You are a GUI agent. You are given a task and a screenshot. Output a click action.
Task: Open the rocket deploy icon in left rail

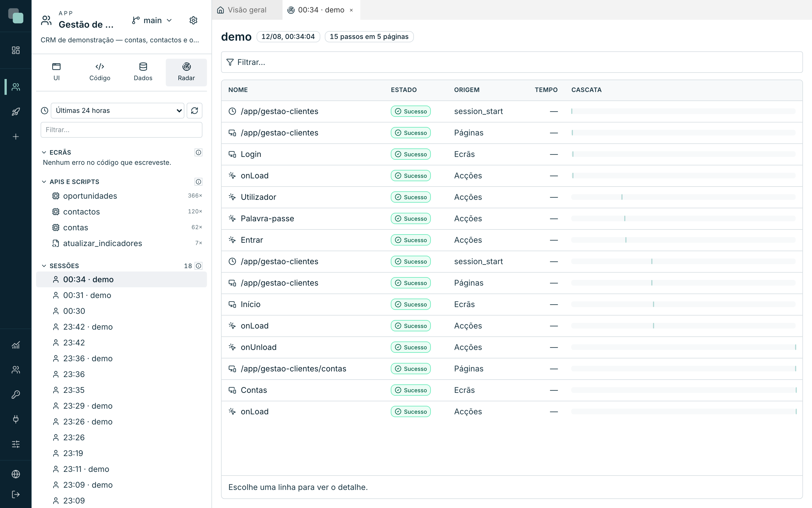(x=16, y=111)
